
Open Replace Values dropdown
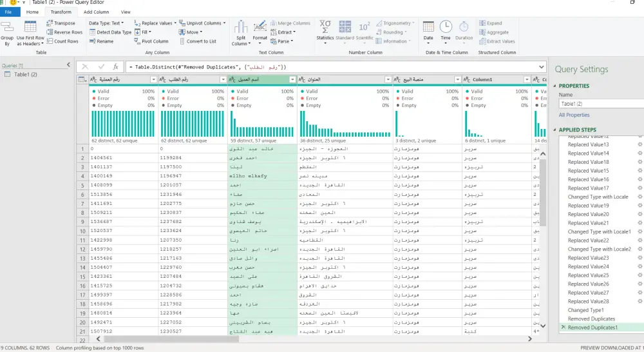click(x=155, y=23)
